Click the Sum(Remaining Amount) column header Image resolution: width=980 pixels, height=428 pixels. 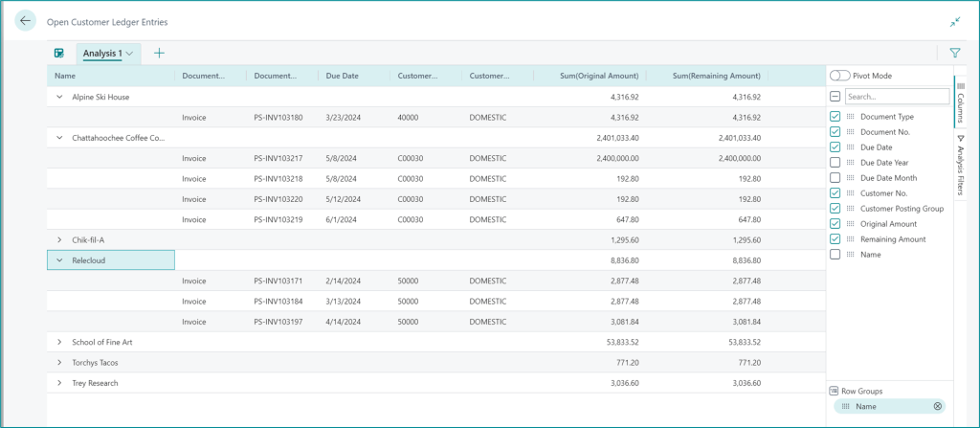[x=716, y=76]
